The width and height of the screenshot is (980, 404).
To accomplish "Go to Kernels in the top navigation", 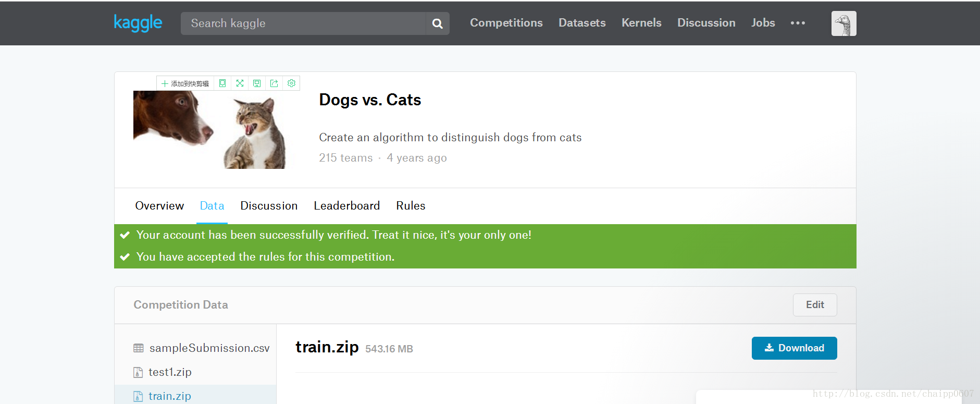I will pos(641,23).
